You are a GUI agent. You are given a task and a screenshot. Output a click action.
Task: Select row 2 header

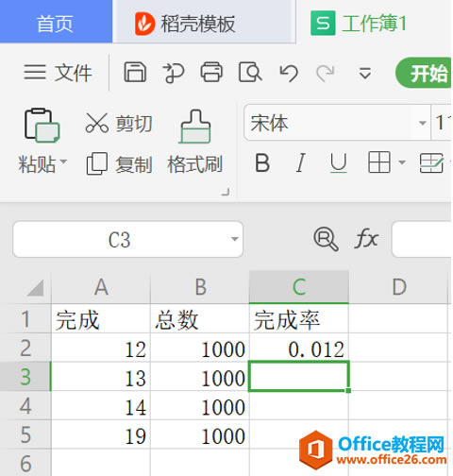coord(25,348)
